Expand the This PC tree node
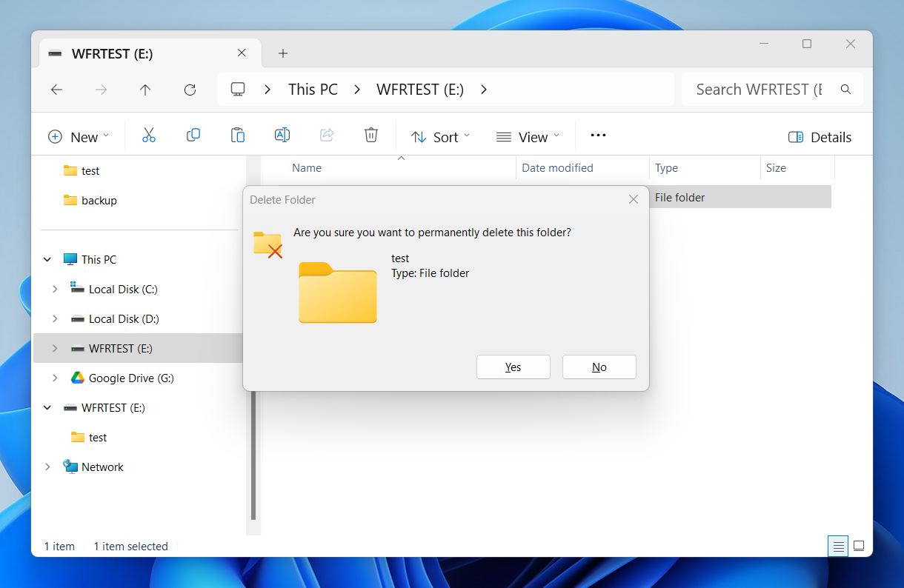 pyautogui.click(x=47, y=259)
